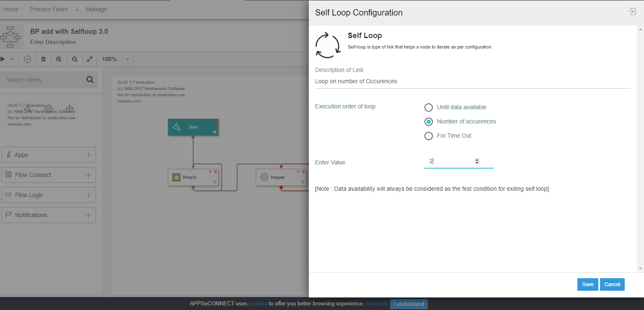This screenshot has width=644, height=310.
Task: Choose the For Time Out loop mode
Action: point(428,136)
